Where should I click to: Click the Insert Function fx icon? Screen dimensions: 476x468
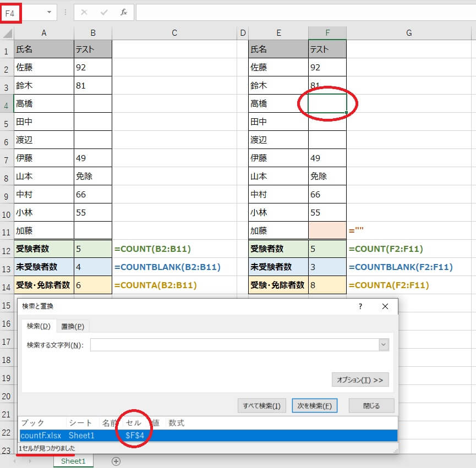click(124, 12)
